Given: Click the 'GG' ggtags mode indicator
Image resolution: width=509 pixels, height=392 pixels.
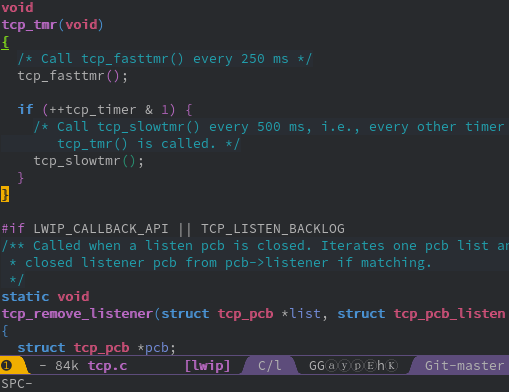Looking at the screenshot, I should click(317, 366).
